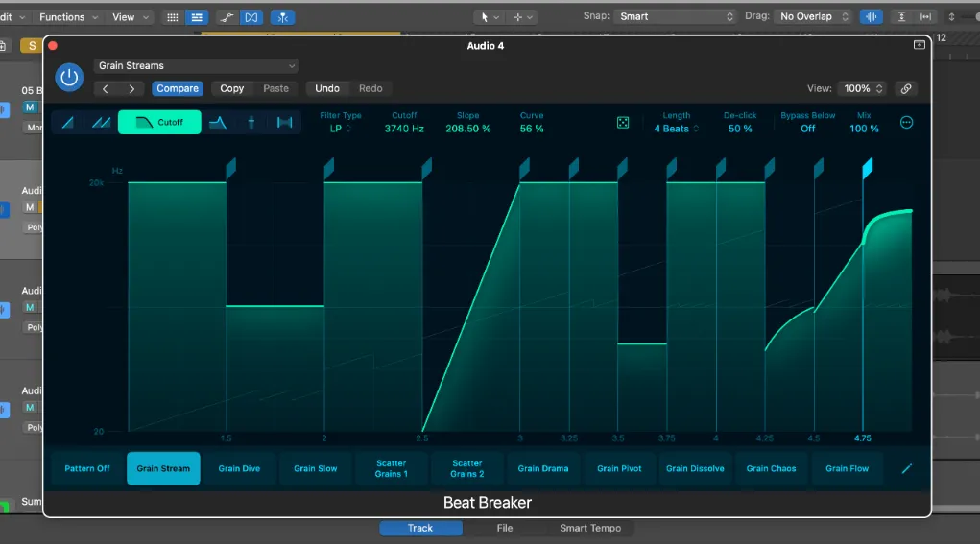Mute the 05 B track with M
Image resolution: width=980 pixels, height=544 pixels.
click(30, 106)
